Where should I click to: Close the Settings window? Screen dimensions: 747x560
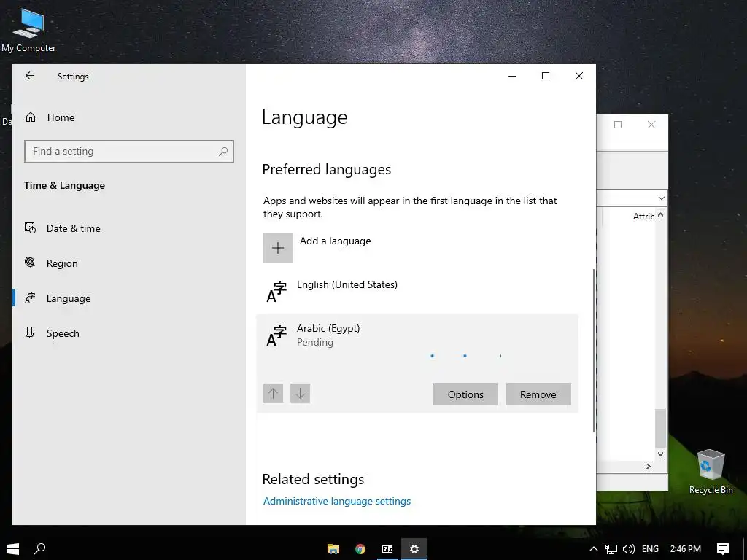(578, 76)
